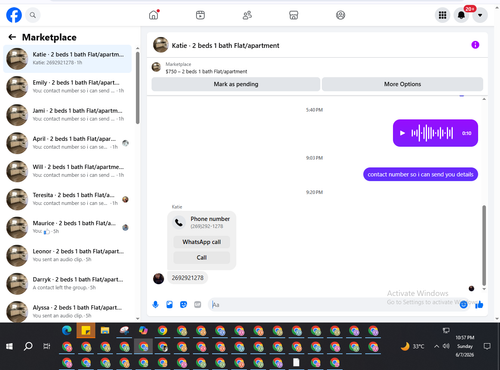Open the Emily conversation
The width and height of the screenshot is (500, 370).
(68, 87)
